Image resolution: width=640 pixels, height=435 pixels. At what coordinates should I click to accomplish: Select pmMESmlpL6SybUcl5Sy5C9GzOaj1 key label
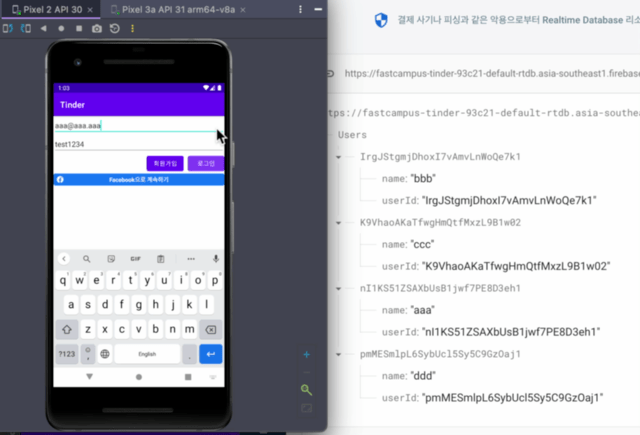coord(440,354)
